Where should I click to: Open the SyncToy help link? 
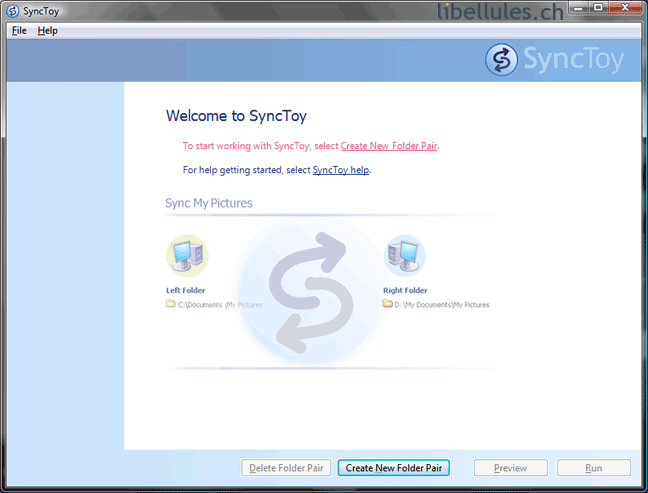[x=341, y=170]
